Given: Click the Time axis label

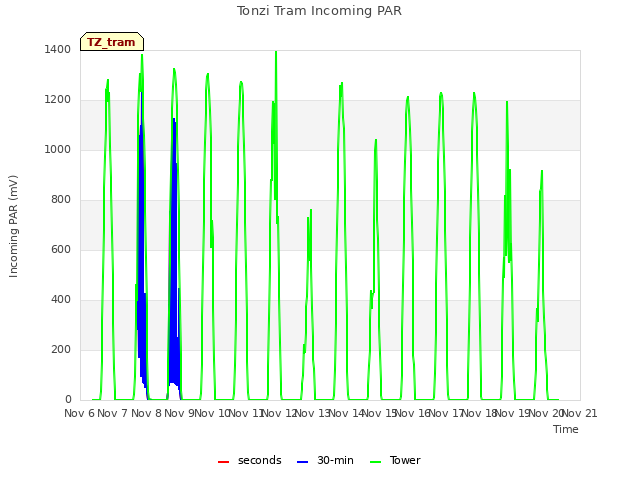Looking at the screenshot, I should pos(566,429).
